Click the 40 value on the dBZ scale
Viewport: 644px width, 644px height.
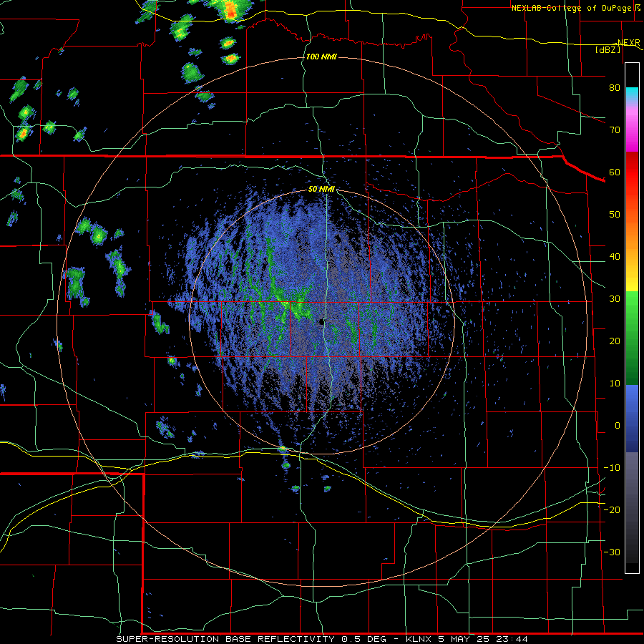615,257
